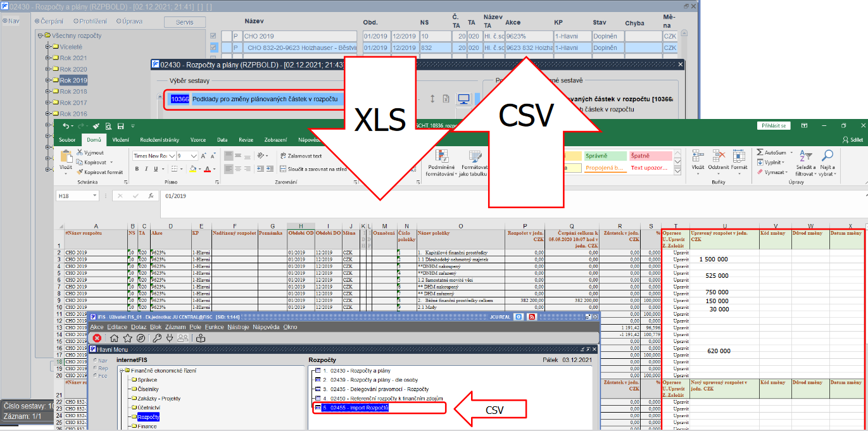Click the key icon in iFIS toolbar

tap(156, 338)
